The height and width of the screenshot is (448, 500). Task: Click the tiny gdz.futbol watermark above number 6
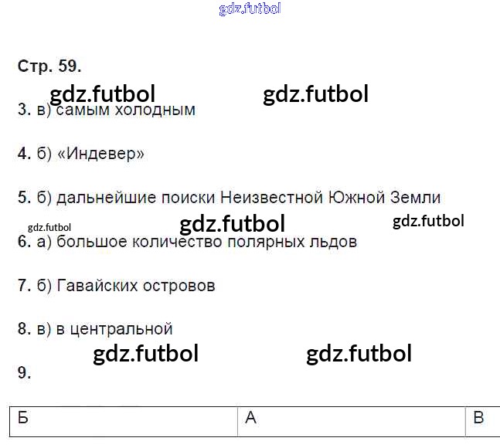click(49, 227)
